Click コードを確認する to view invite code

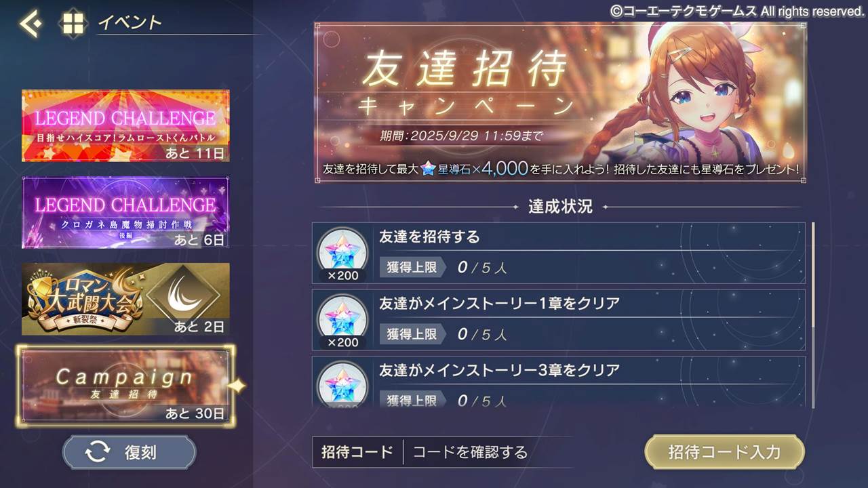tap(469, 452)
